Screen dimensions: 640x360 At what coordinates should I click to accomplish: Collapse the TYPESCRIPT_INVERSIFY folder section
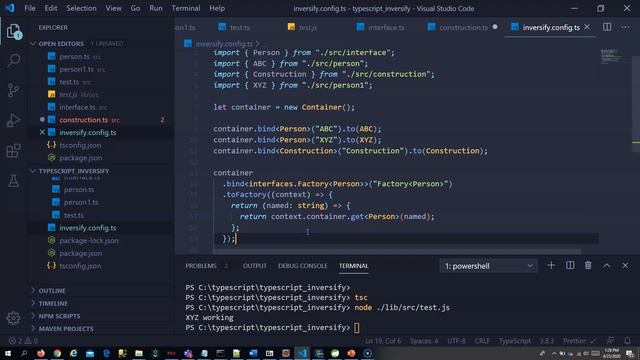pos(74,171)
